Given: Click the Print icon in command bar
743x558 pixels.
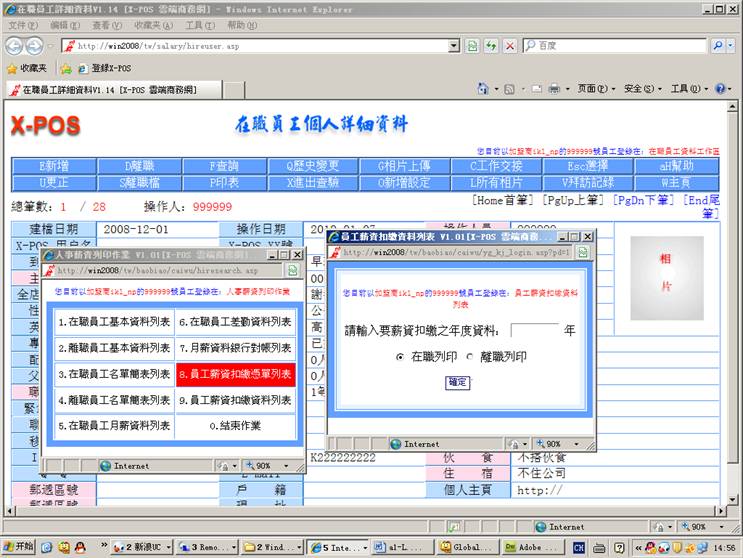Looking at the screenshot, I should click(553, 89).
